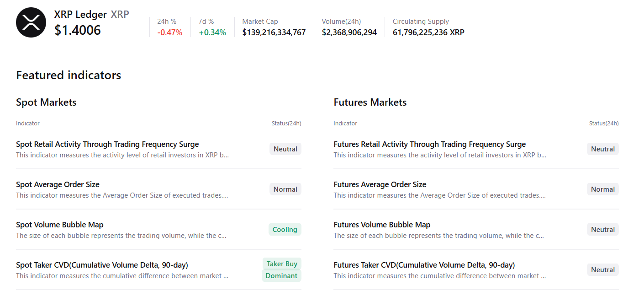The image size is (644, 296).
Task: Open Spot Average Order Size indicator
Action: pyautogui.click(x=58, y=184)
